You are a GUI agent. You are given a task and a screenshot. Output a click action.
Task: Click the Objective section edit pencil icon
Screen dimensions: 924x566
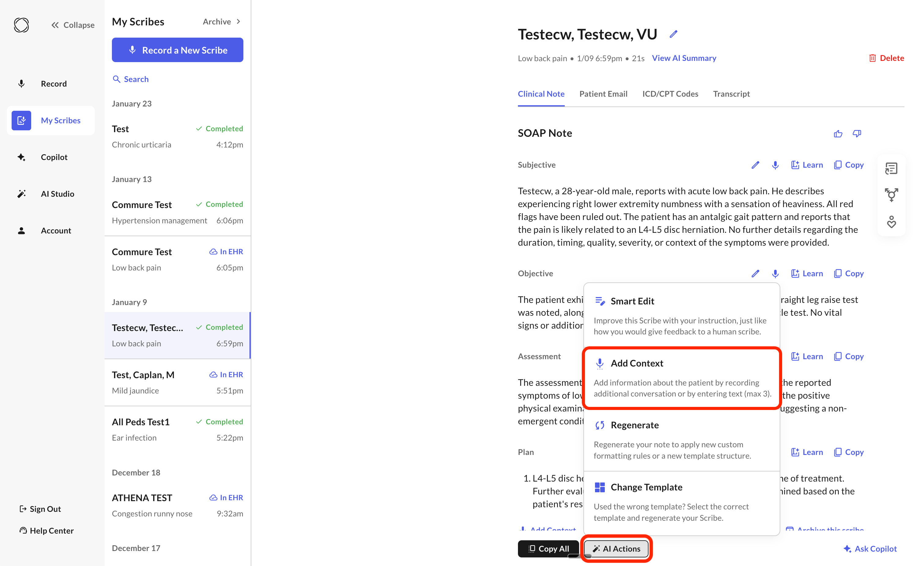[x=755, y=274]
